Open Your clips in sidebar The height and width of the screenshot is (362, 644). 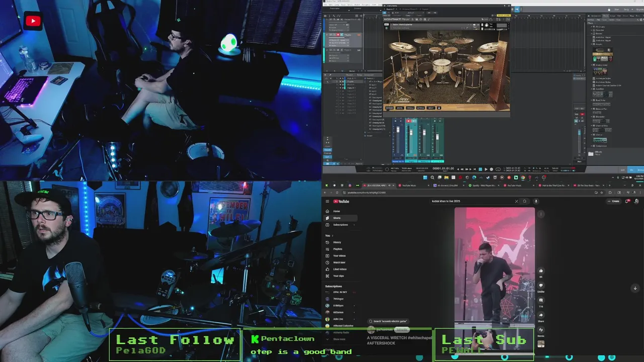pyautogui.click(x=339, y=276)
